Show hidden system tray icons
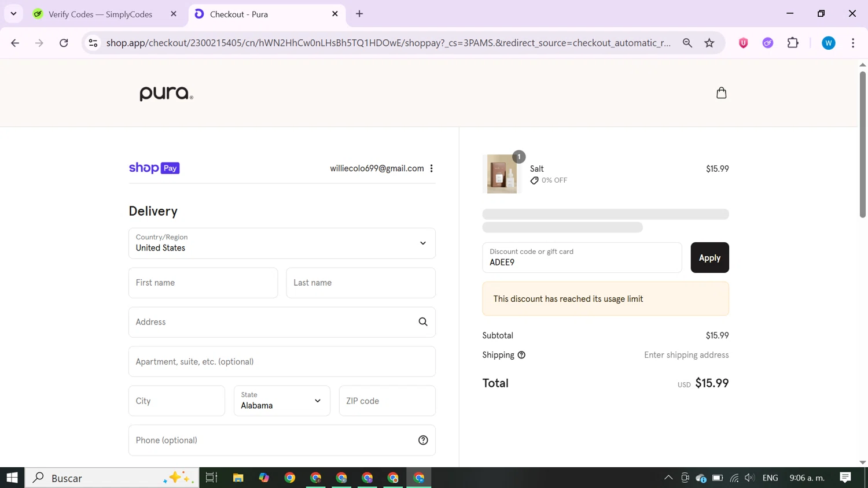Viewport: 868px width, 488px height. pyautogui.click(x=668, y=478)
